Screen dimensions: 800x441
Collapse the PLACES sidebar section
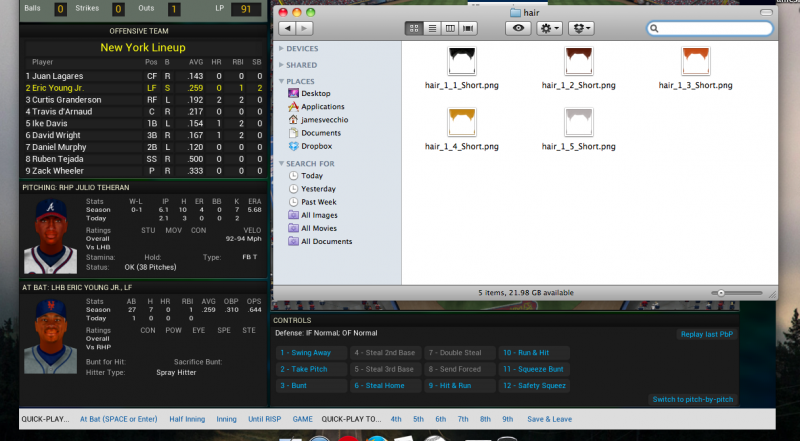point(281,81)
